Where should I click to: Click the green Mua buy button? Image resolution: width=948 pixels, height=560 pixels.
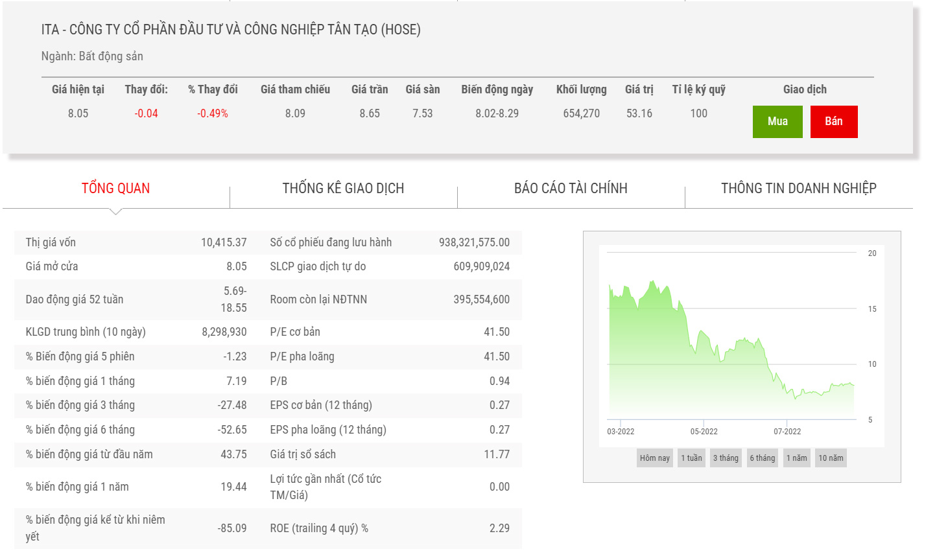777,122
